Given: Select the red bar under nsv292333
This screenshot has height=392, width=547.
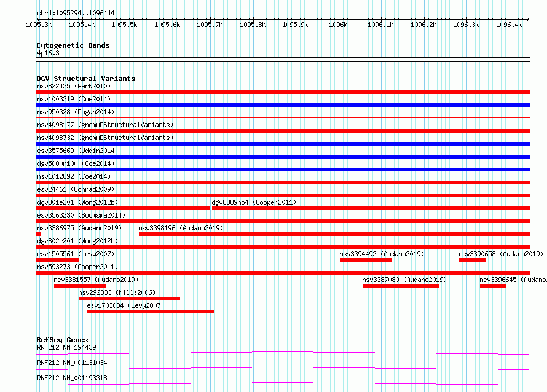Looking at the screenshot, I should coord(130,299).
